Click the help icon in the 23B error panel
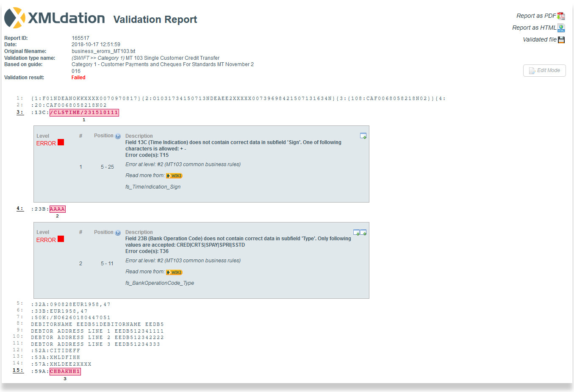This screenshot has width=574, height=392. coord(118,232)
